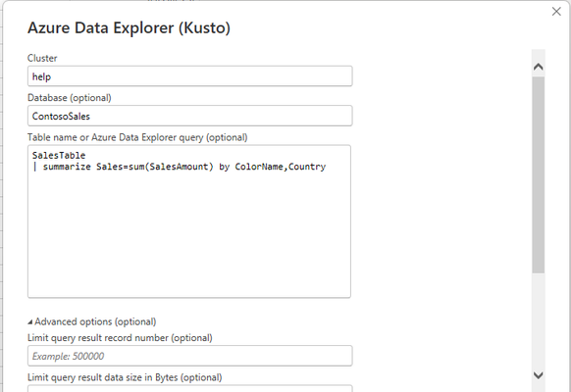571x392 pixels.
Task: Click the SalesTable line in query box
Action: click(x=59, y=155)
